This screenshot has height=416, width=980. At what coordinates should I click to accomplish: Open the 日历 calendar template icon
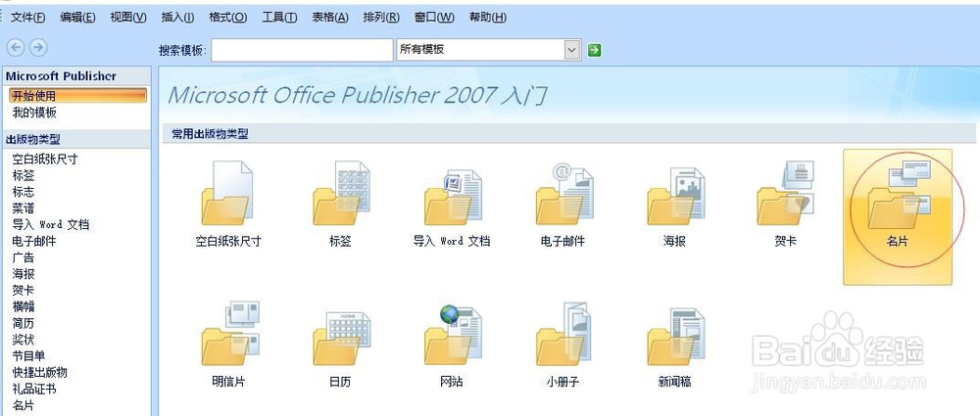[x=341, y=336]
